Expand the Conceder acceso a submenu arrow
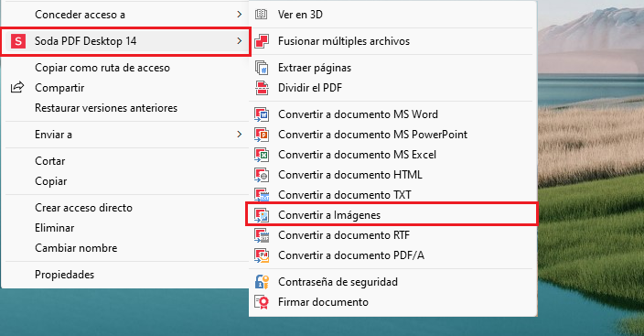Image resolution: width=644 pixels, height=336 pixels. click(240, 15)
